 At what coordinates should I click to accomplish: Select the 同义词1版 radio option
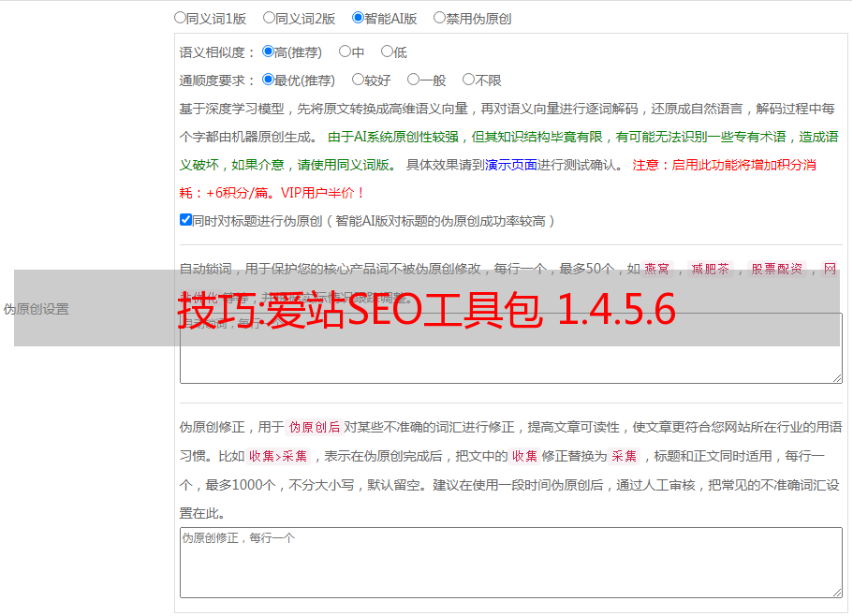180,18
